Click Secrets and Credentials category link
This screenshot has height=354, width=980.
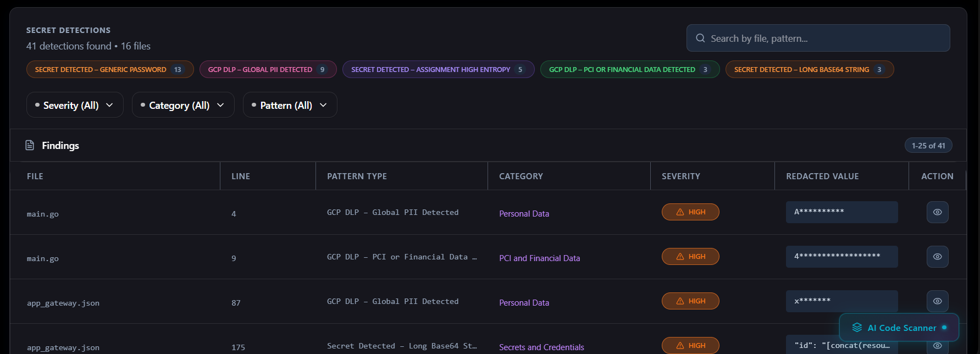[x=541, y=347]
